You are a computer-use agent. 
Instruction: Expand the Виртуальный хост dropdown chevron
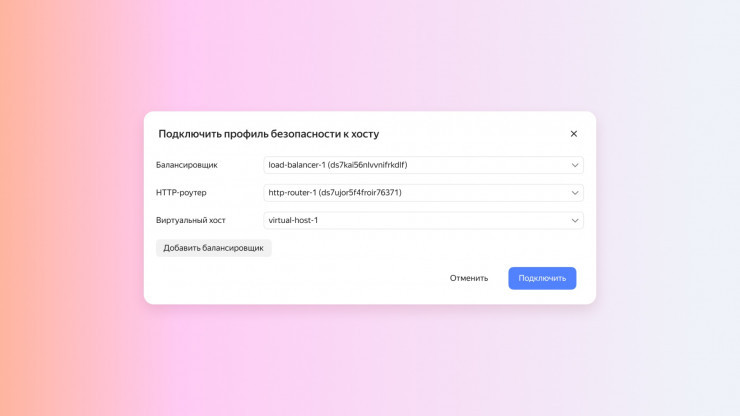575,221
